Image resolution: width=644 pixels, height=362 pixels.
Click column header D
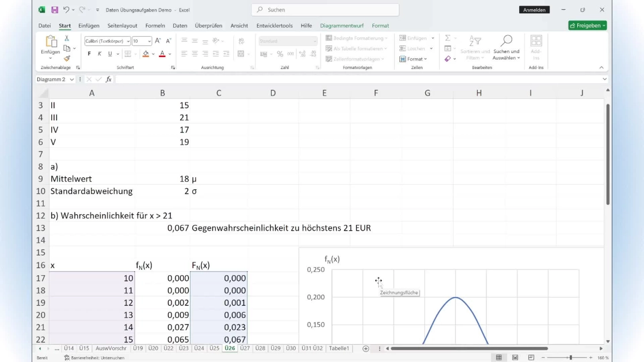[x=273, y=93]
